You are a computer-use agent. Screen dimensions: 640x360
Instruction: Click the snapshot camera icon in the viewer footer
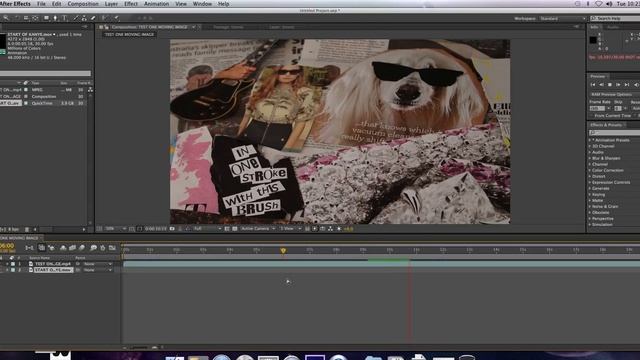click(x=172, y=229)
